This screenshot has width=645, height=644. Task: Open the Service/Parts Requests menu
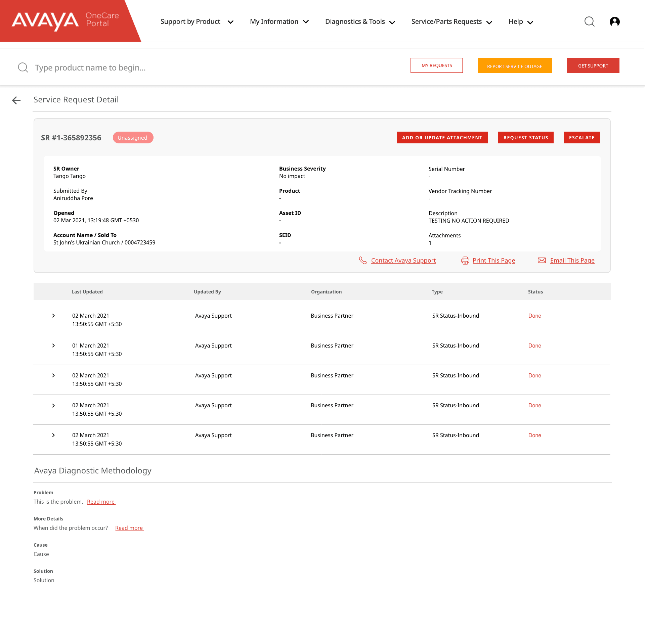[x=451, y=22]
